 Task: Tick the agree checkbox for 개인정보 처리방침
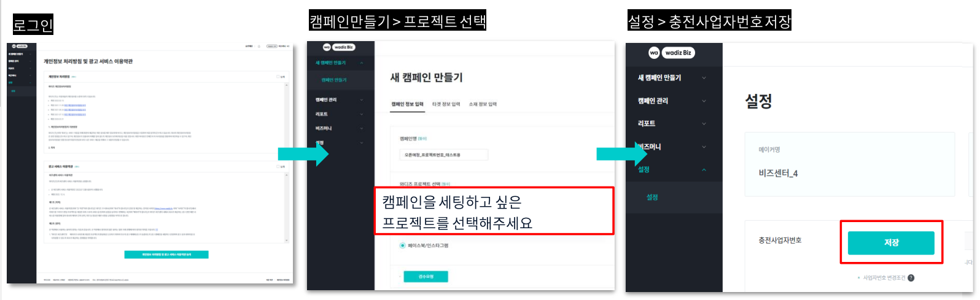click(x=278, y=77)
